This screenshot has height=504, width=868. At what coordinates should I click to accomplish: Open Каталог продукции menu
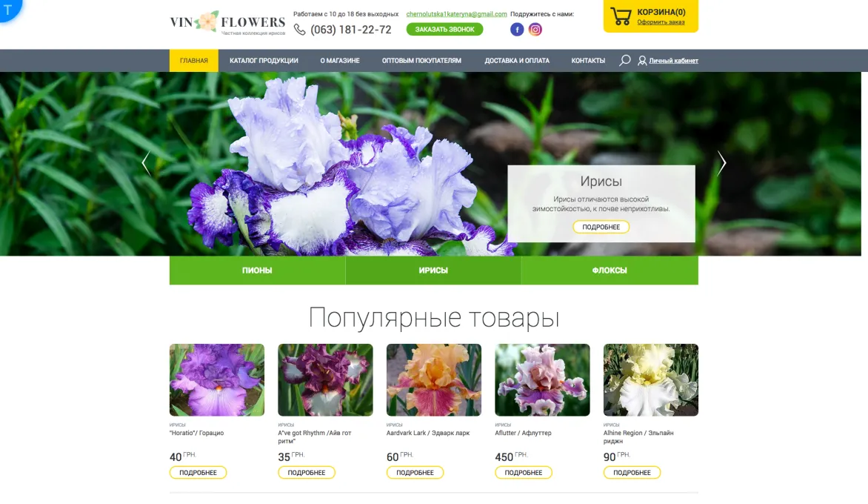(264, 61)
